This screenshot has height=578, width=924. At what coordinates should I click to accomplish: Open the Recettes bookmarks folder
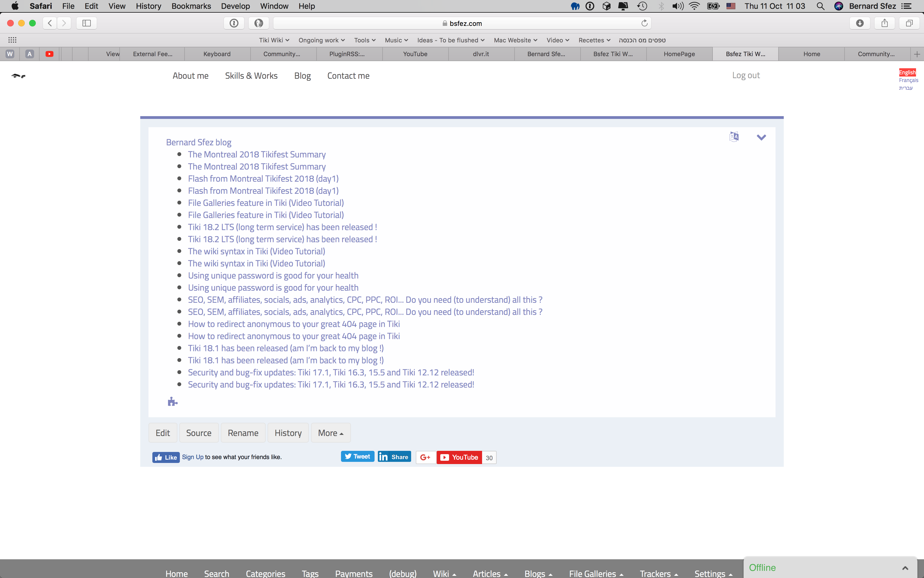tap(595, 40)
